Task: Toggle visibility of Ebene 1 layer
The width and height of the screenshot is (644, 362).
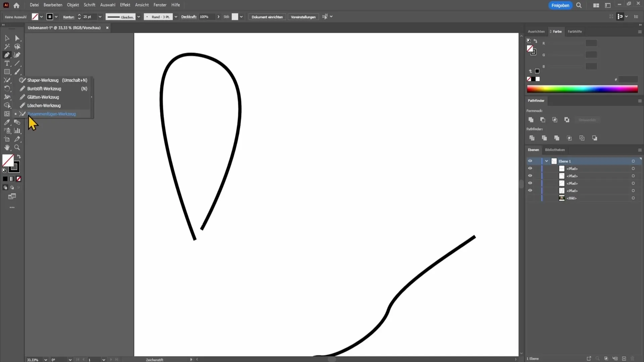Action: pyautogui.click(x=530, y=161)
